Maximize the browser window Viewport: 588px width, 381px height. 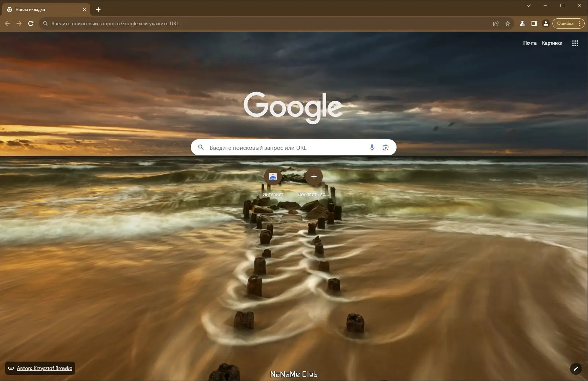(562, 5)
